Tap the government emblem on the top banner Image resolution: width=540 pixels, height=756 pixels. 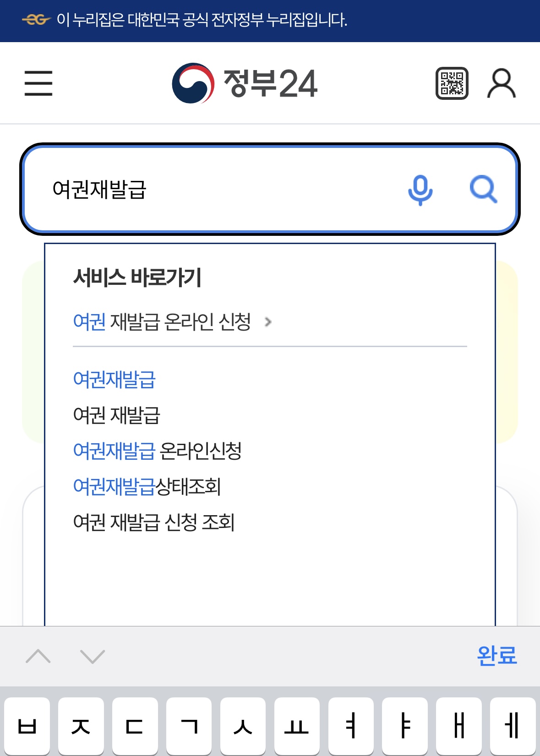[36, 20]
